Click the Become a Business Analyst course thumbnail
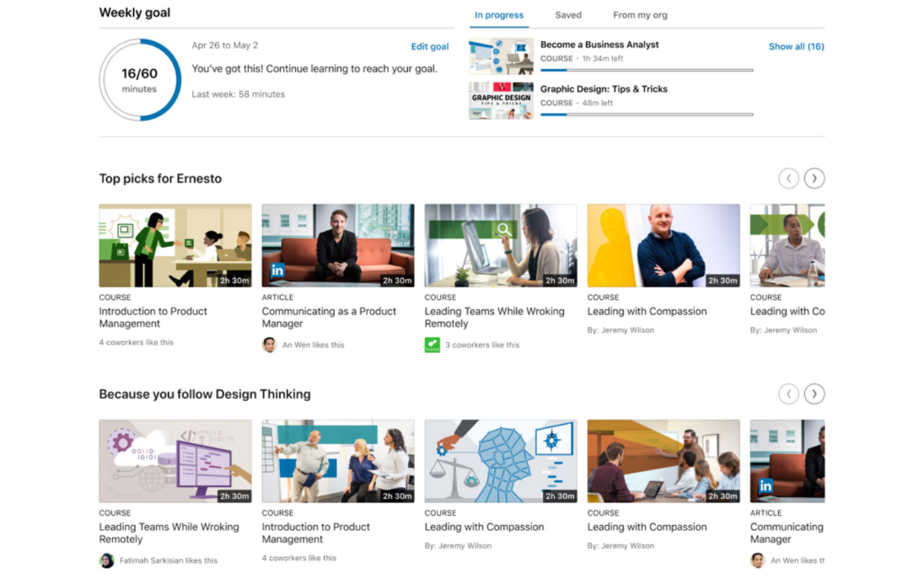 (501, 56)
